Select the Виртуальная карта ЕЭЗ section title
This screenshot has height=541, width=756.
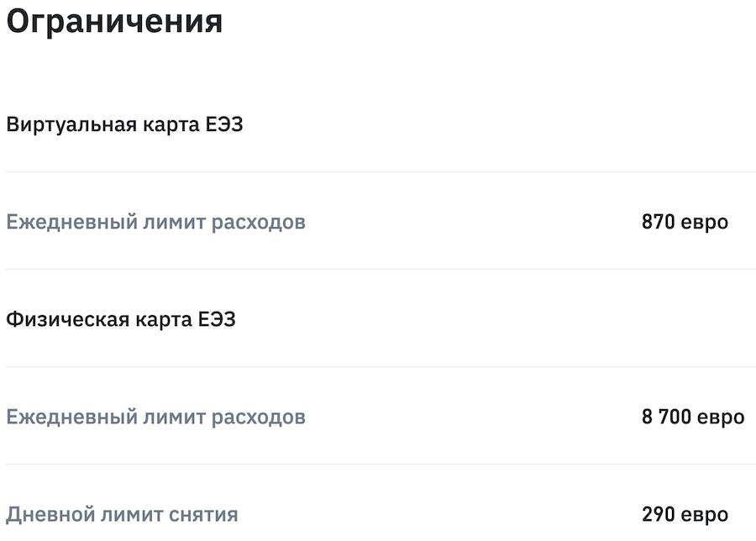[124, 125]
